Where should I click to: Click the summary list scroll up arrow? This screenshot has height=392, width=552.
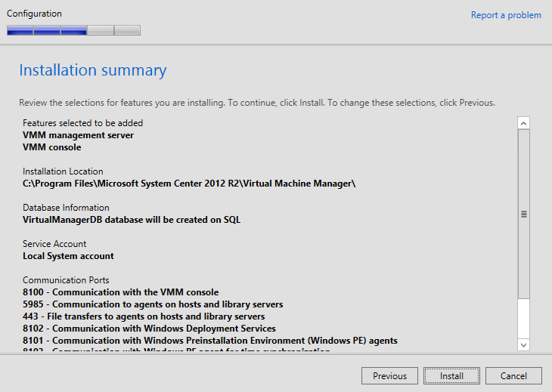coord(523,123)
